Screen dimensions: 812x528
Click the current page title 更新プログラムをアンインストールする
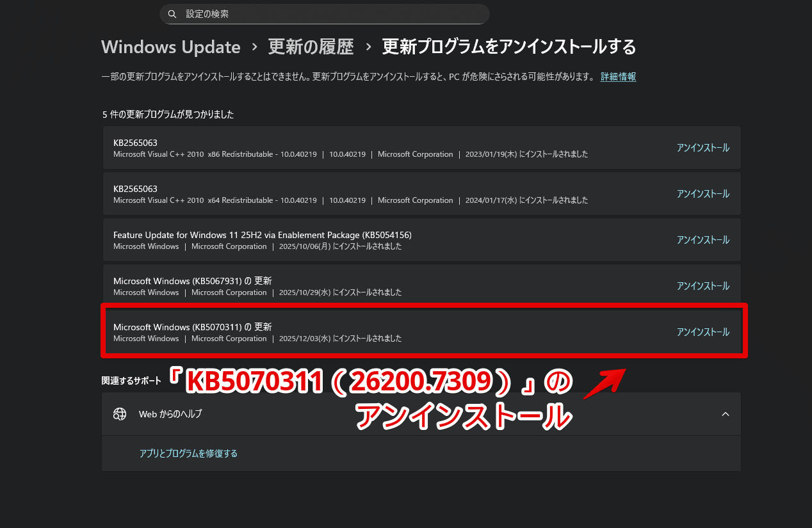pos(508,47)
